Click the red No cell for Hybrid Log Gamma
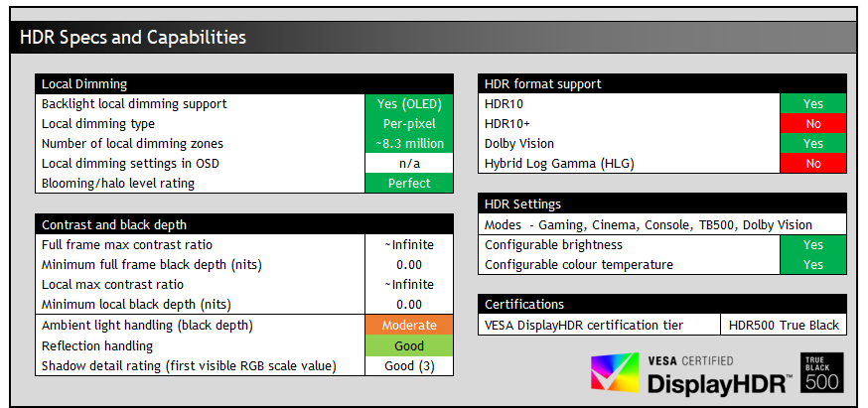Image resolution: width=868 pixels, height=408 pixels. tap(812, 164)
